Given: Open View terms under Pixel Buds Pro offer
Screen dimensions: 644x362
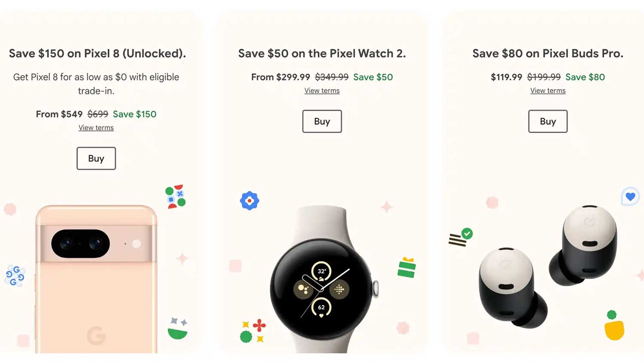Looking at the screenshot, I should pos(548,91).
